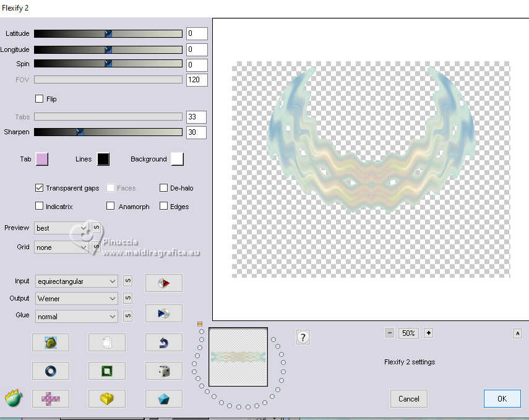Click the Flaming Pear logo icon

[14, 398]
